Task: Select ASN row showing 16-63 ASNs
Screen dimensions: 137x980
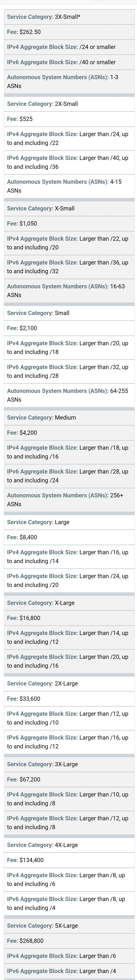Action: [x=69, y=291]
